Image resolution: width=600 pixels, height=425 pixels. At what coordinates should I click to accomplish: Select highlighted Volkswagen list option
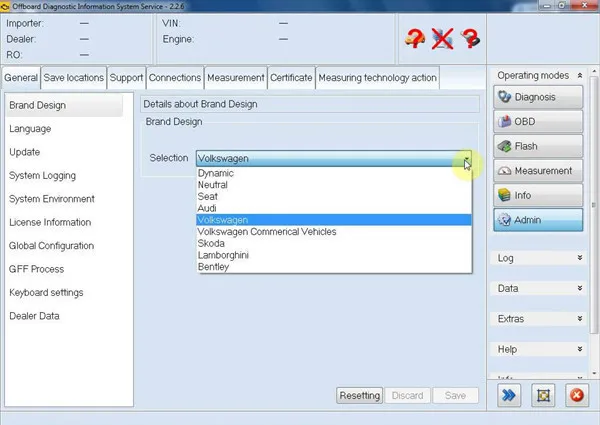point(334,220)
